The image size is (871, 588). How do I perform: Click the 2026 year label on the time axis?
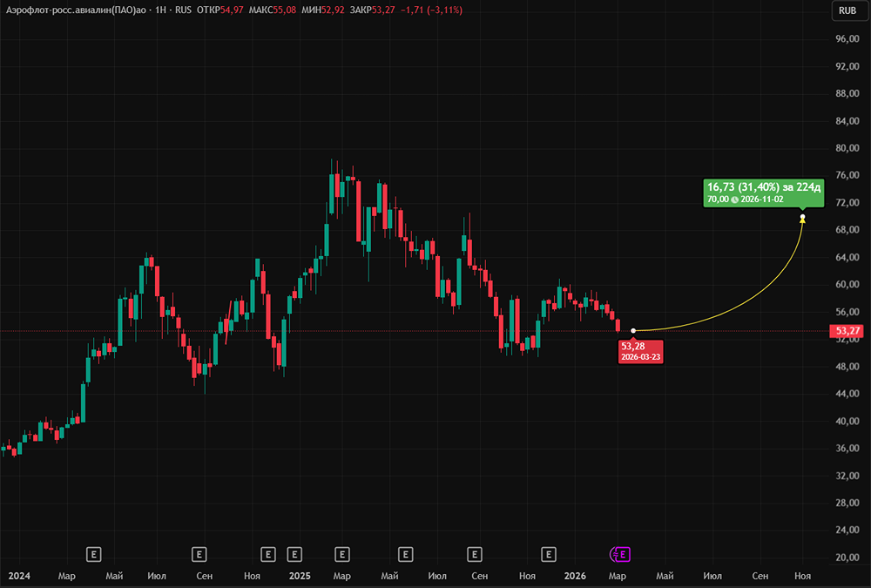[x=575, y=576]
